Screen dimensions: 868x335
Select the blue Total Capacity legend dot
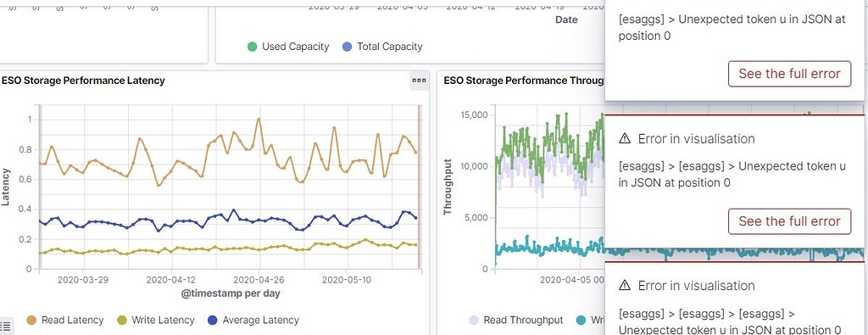click(347, 47)
